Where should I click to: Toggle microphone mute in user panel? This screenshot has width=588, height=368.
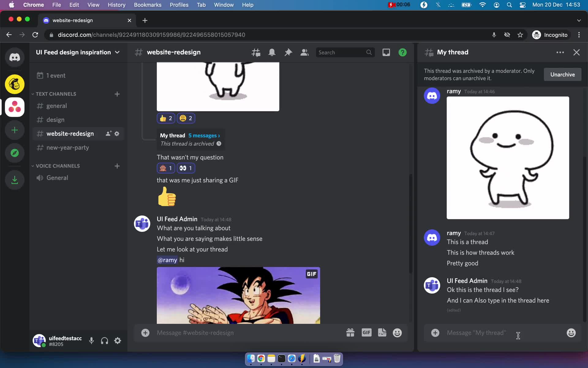pos(91,341)
